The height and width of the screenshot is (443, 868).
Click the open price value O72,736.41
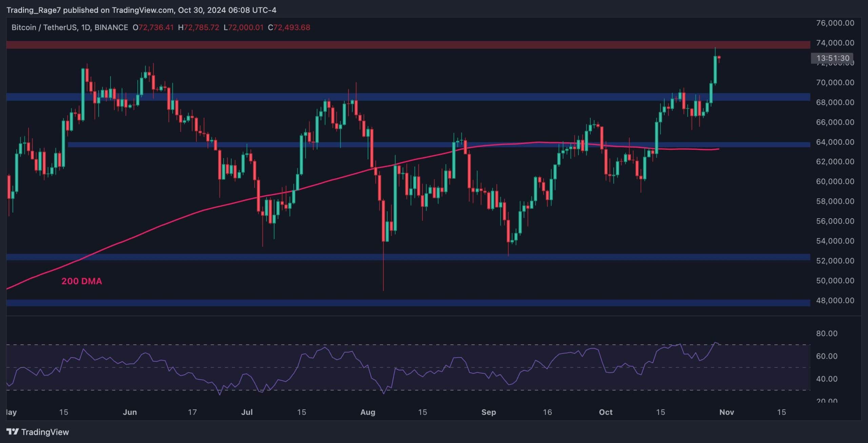pos(153,27)
